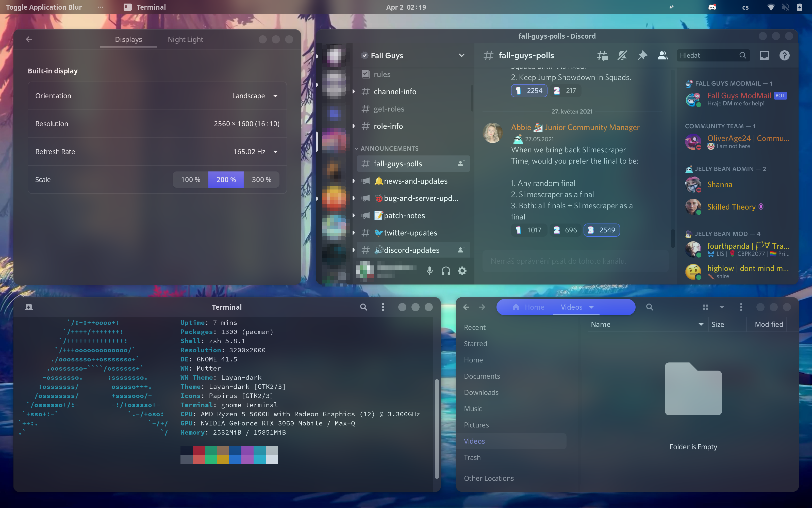Open the Discord inbox icon
This screenshot has height=508, width=812.
[x=764, y=55]
